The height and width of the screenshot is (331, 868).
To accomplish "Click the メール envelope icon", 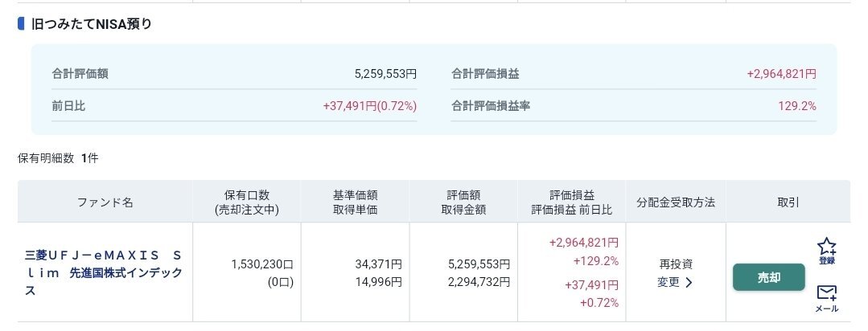I will tap(826, 299).
